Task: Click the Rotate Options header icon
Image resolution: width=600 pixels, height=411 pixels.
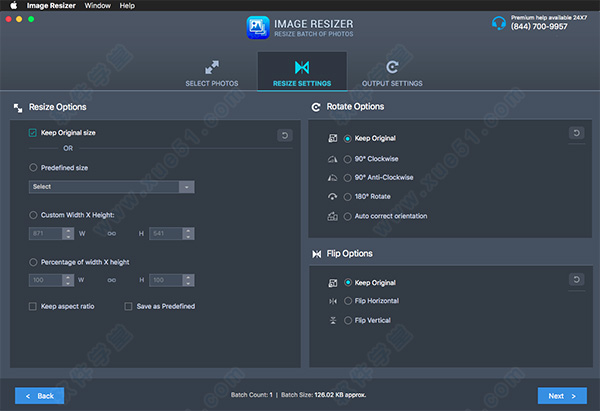Action: pyautogui.click(x=316, y=107)
